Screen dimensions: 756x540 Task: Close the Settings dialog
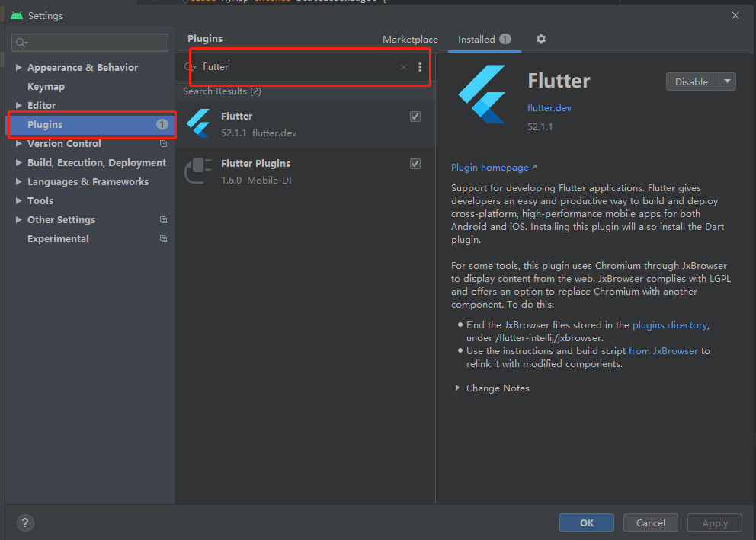tap(735, 15)
